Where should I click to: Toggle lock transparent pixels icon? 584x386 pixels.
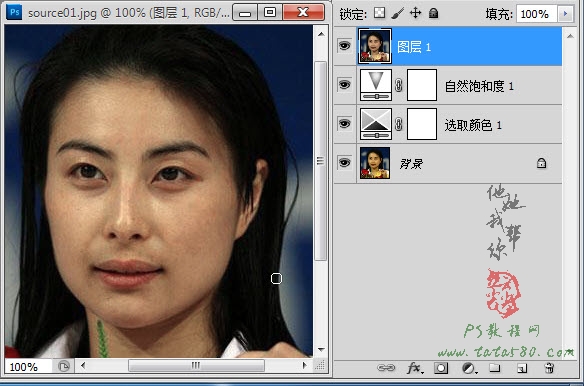[x=380, y=13]
